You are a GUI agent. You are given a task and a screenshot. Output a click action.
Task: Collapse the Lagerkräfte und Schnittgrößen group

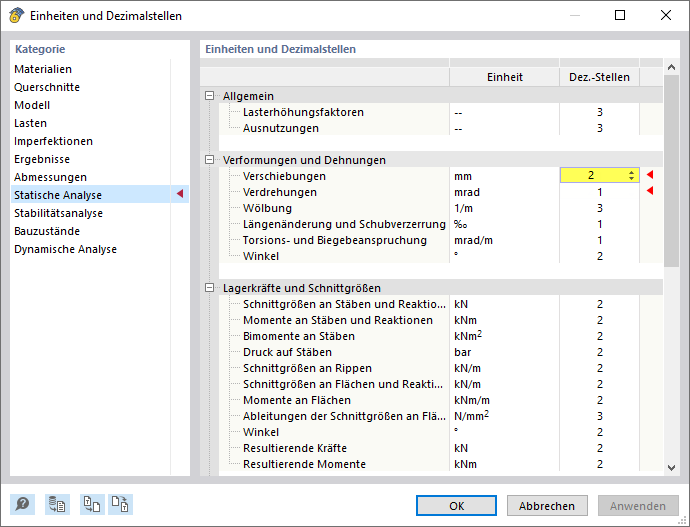[209, 288]
